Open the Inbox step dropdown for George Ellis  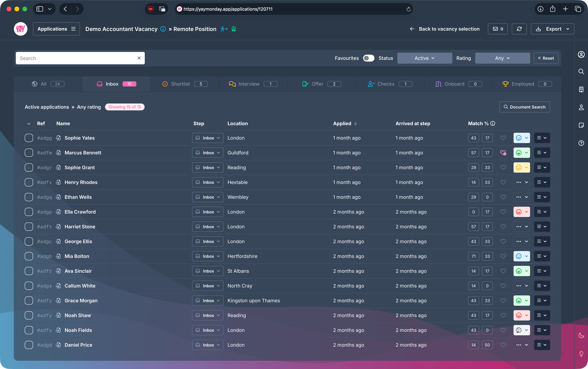pyautogui.click(x=208, y=241)
